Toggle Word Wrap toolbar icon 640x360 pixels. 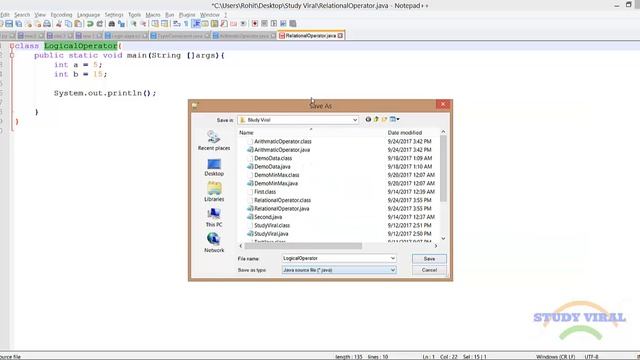pyautogui.click(x=176, y=24)
